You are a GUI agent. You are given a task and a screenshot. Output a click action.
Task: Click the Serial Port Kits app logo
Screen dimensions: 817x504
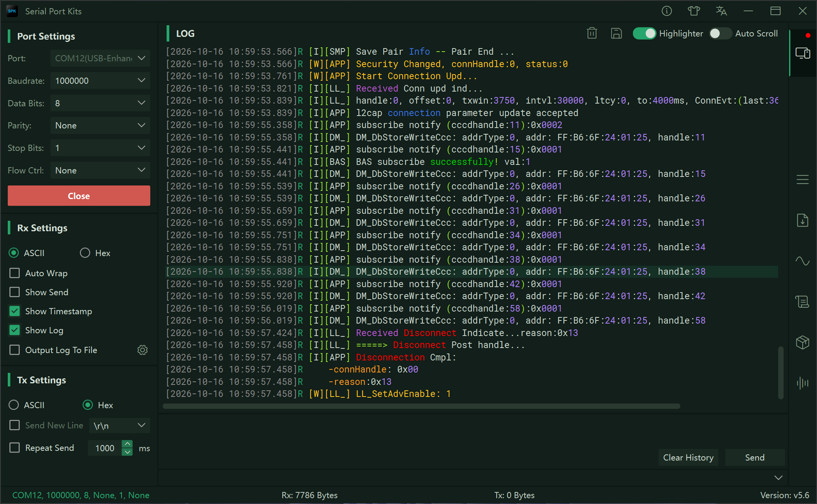tap(12, 11)
